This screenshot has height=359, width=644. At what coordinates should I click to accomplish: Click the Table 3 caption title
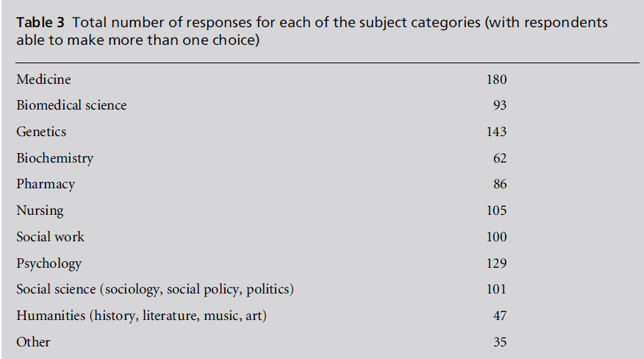[x=312, y=30]
